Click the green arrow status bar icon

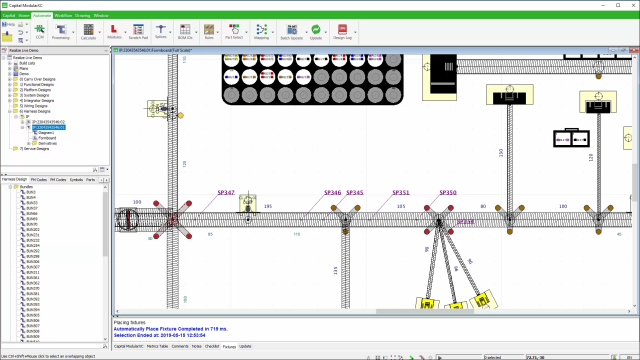click(x=411, y=358)
